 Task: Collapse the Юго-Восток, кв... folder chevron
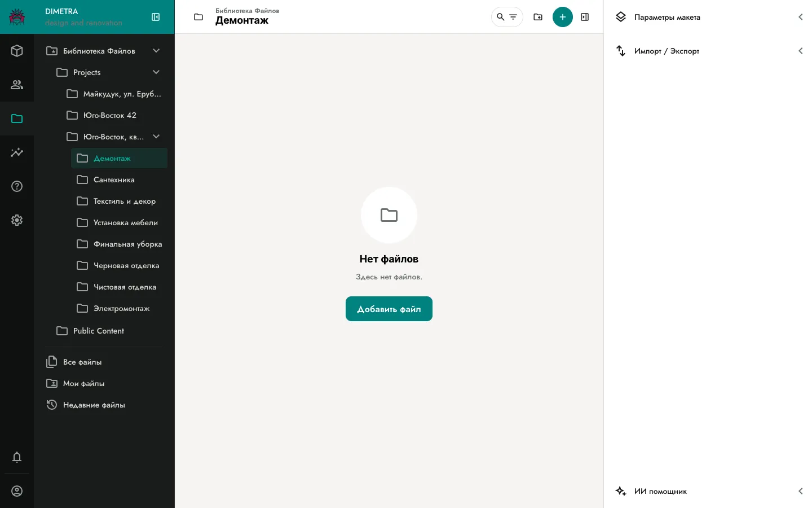coord(156,137)
